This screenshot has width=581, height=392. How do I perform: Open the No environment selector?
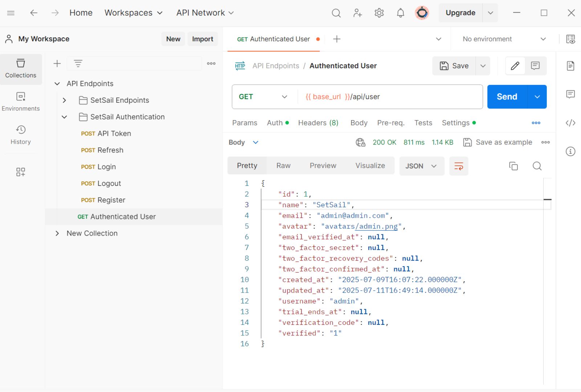tap(504, 39)
